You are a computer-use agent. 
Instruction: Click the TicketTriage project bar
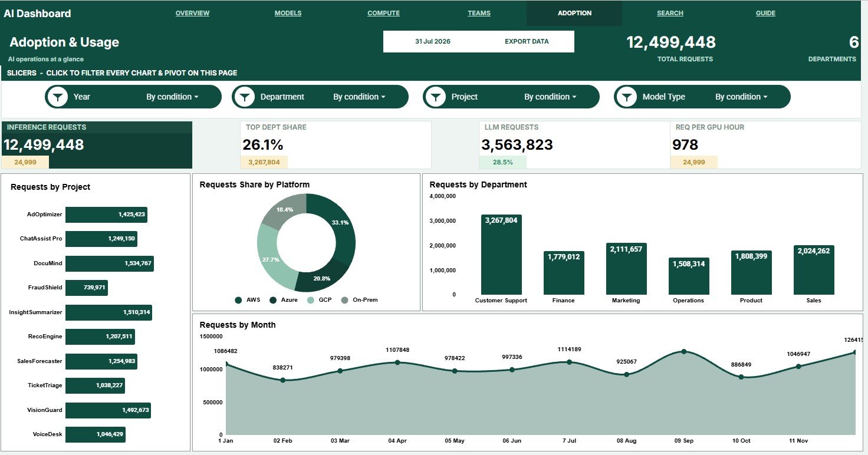click(x=95, y=385)
